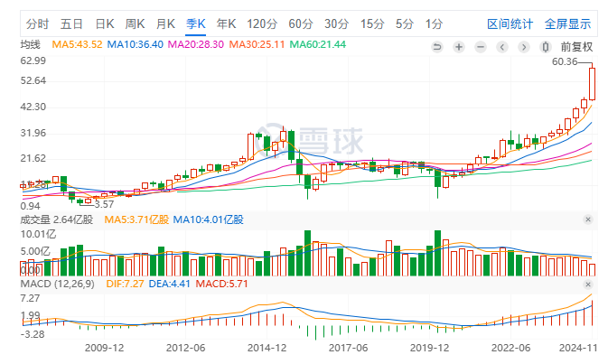
Task: Click volume MA5:3.71亿股 label
Action: [x=136, y=219]
